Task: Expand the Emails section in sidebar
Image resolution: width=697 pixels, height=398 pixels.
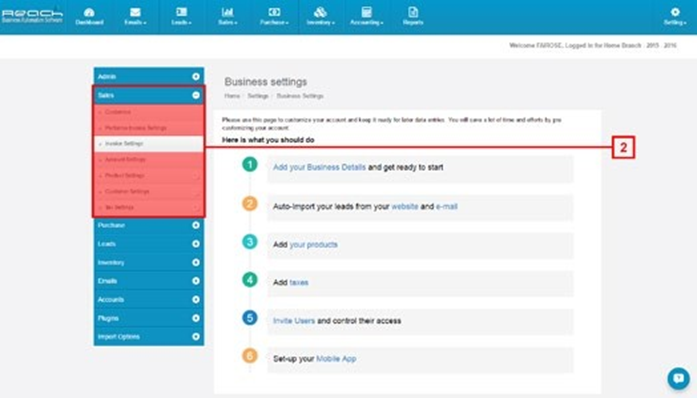Action: pyautogui.click(x=149, y=281)
